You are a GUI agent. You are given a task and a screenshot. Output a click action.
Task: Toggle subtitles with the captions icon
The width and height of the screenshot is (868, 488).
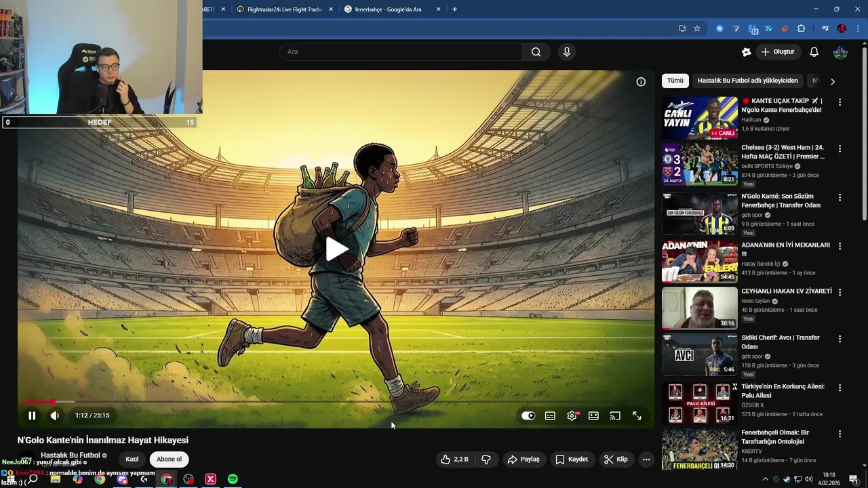550,415
